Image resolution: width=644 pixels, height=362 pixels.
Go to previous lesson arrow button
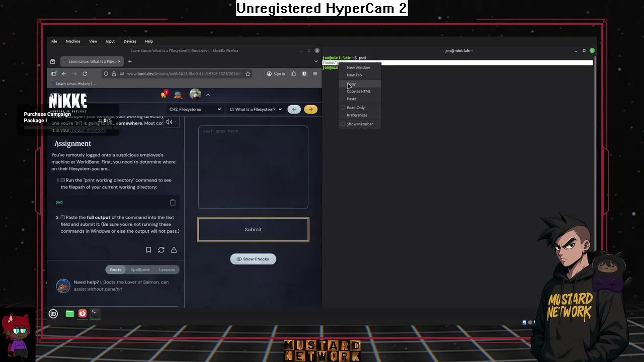294,109
